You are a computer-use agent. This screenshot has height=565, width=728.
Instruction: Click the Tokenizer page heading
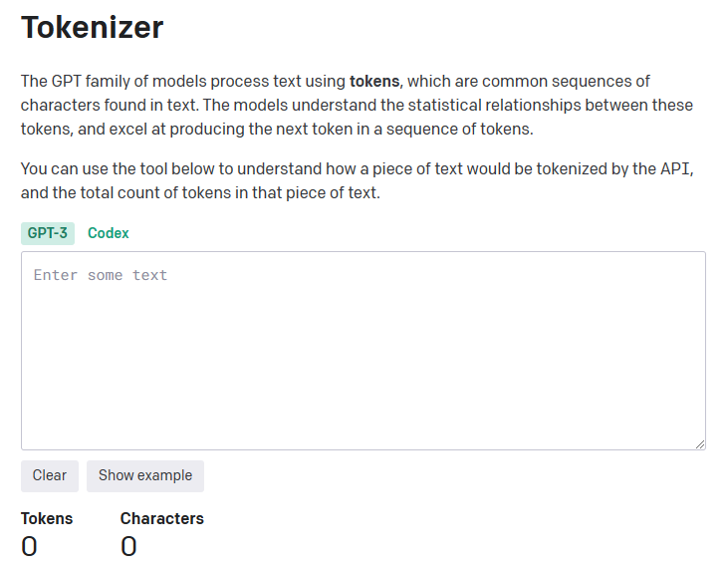[x=92, y=27]
